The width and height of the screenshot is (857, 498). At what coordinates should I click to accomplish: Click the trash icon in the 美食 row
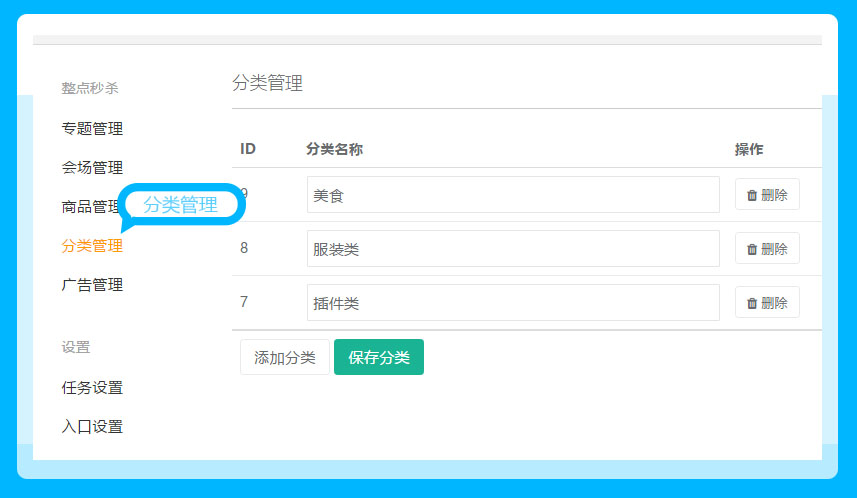click(x=752, y=195)
